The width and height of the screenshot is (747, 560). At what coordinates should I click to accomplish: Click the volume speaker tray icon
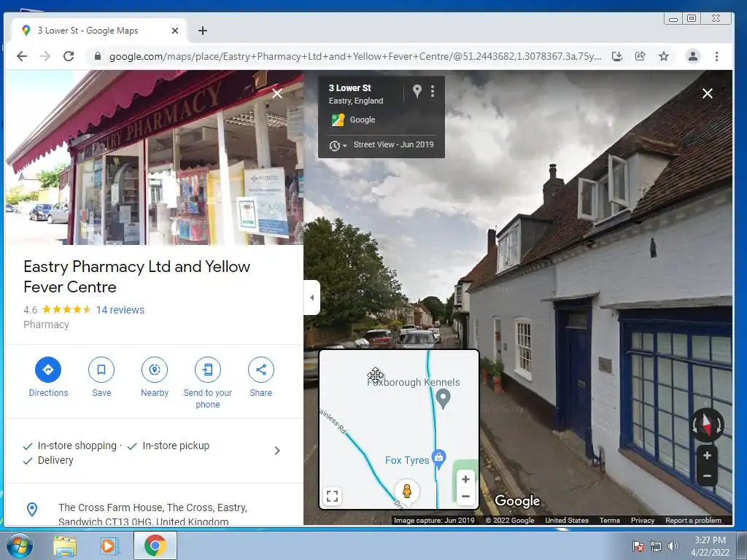[x=673, y=546]
